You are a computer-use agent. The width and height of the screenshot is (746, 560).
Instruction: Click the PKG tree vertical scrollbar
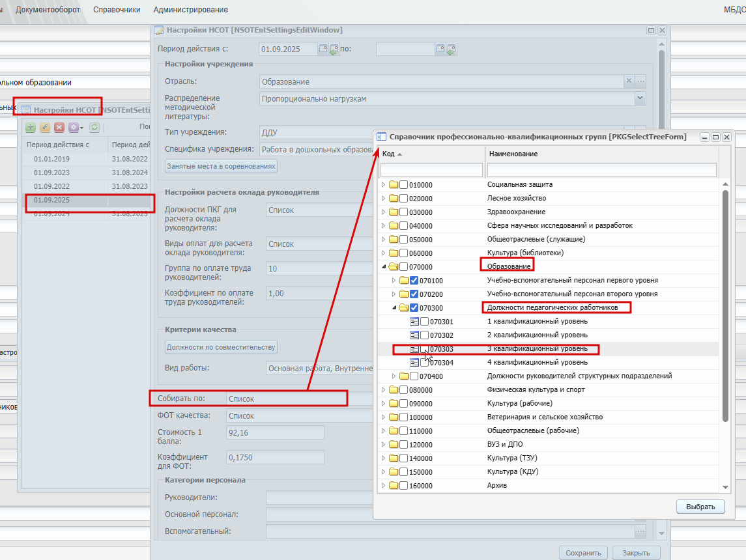725,305
